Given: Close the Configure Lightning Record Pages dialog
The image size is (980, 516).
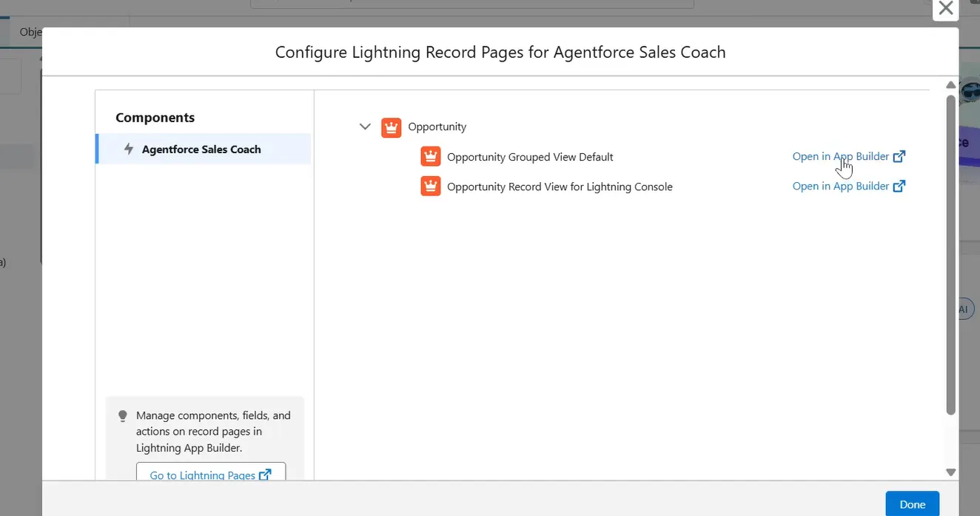Looking at the screenshot, I should tap(945, 9).
